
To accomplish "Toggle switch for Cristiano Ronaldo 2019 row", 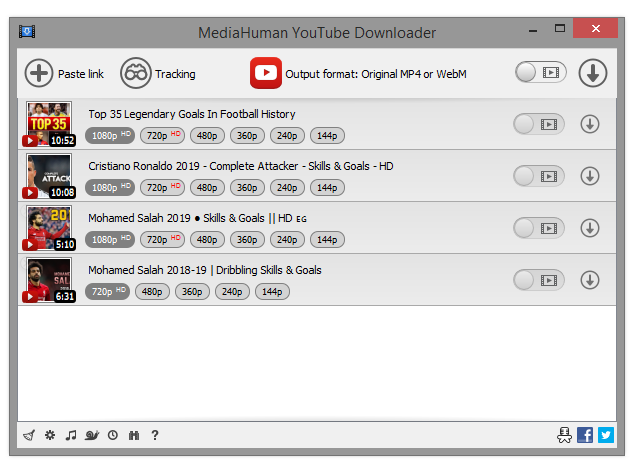I will [x=539, y=176].
